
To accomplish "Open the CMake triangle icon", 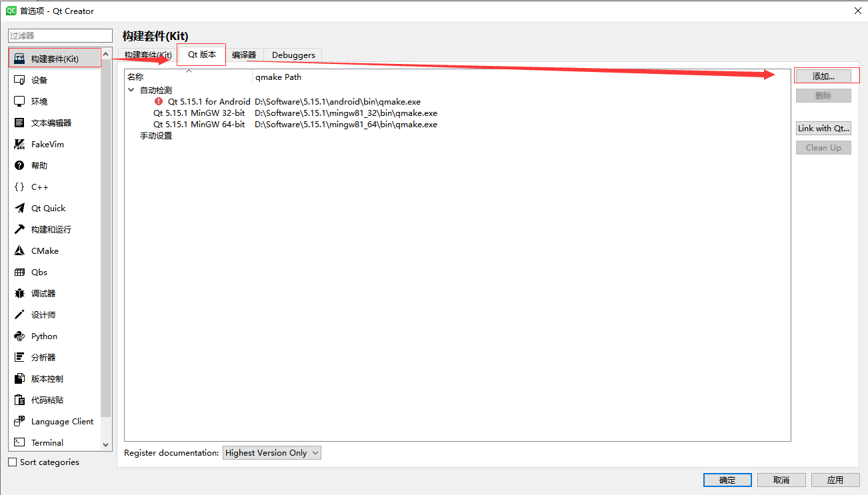I will click(19, 250).
